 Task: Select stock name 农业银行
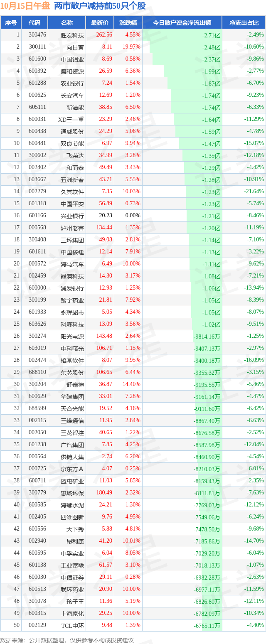pyautogui.click(x=72, y=83)
